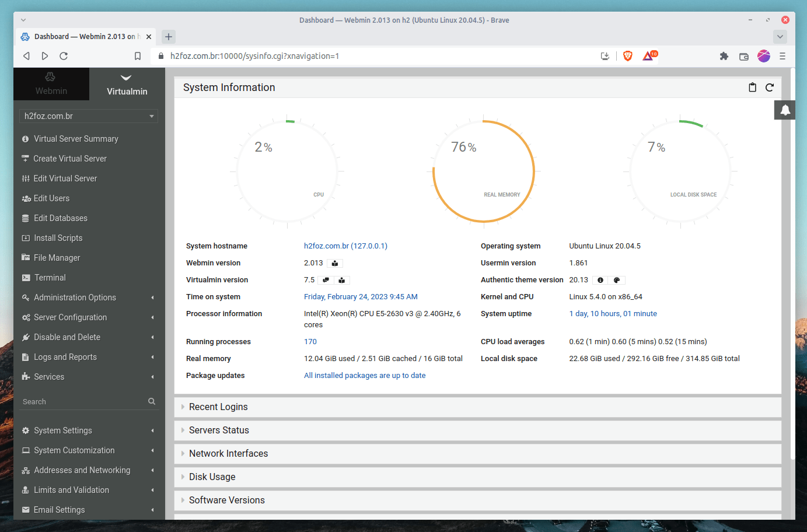
Task: Switch to the Webmin tab
Action: pos(51,84)
